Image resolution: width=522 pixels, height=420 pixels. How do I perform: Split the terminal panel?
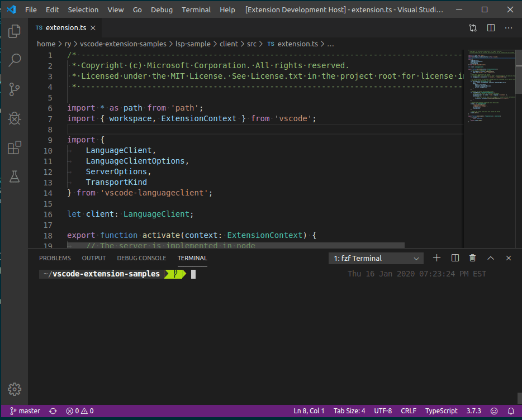coord(455,258)
